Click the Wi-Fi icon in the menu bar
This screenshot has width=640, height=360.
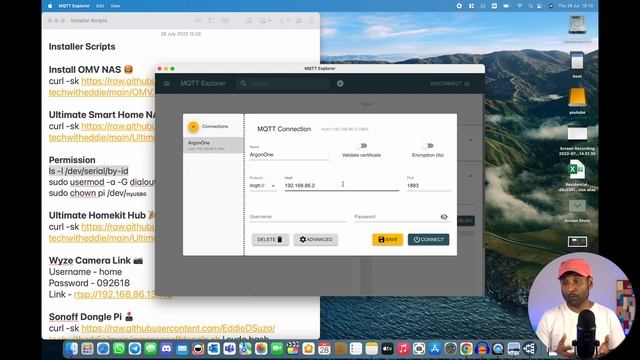tap(519, 6)
